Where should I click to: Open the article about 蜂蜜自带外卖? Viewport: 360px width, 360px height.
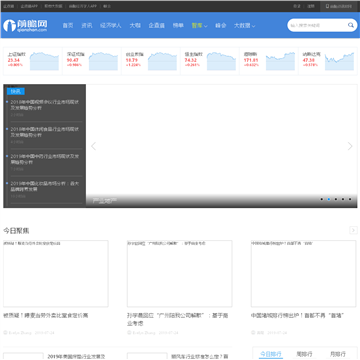tap(46, 315)
